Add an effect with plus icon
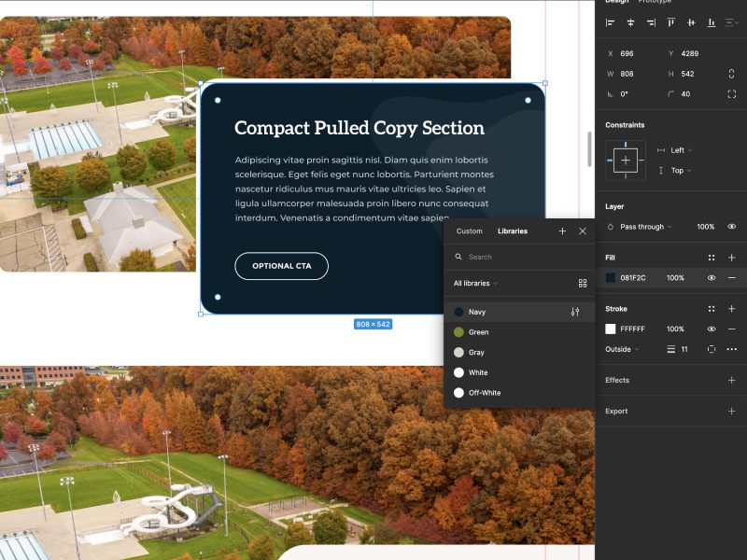Screen dimensions: 747x560 coord(731,380)
